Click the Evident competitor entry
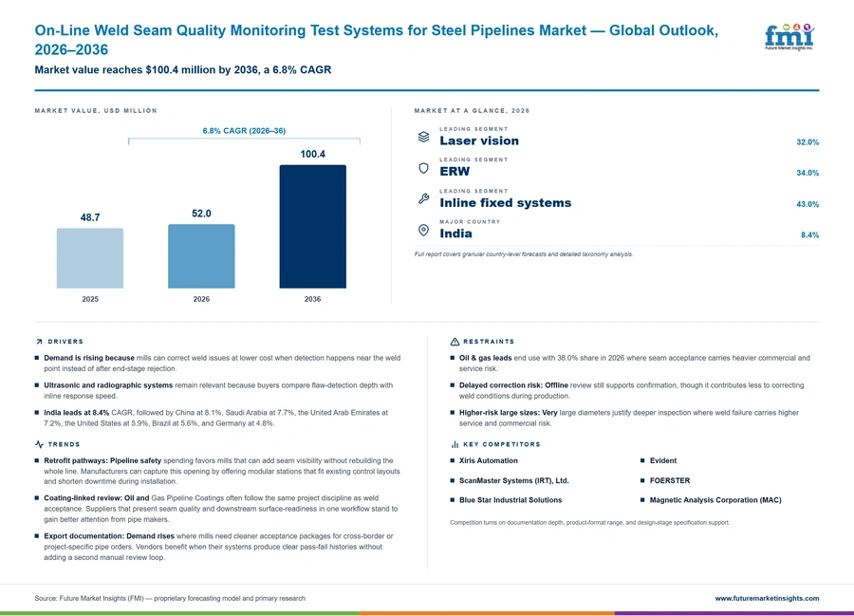The height and width of the screenshot is (616, 854). [x=663, y=460]
